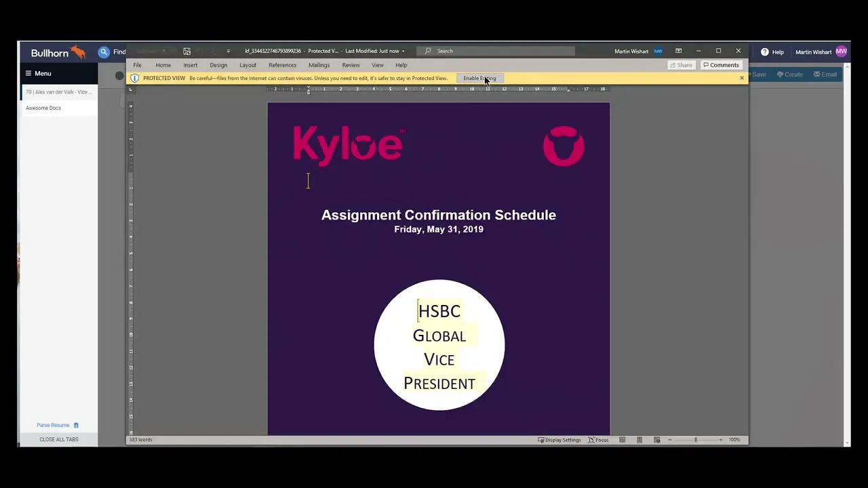Click the zoom in plus button
Viewport: 868px width, 488px height.
click(720, 440)
